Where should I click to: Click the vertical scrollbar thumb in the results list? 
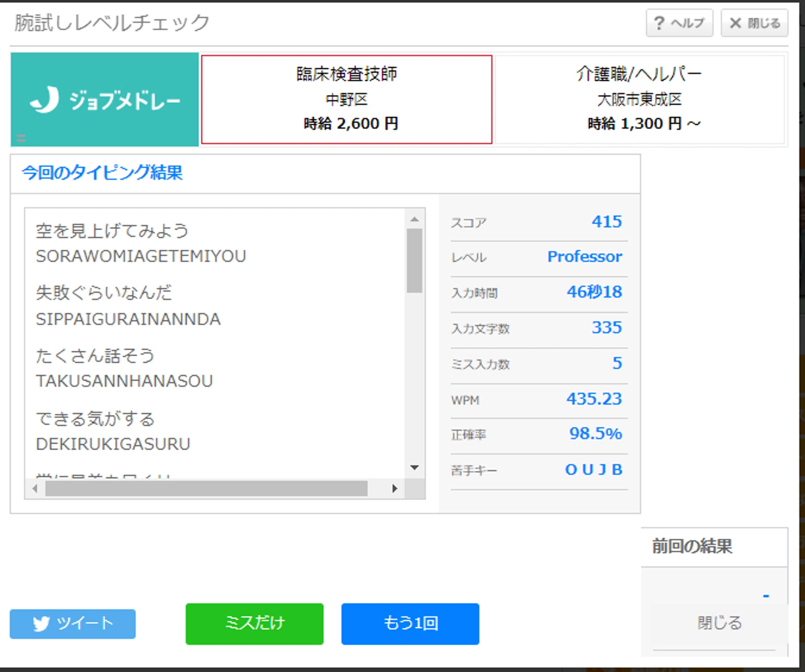pos(415,261)
